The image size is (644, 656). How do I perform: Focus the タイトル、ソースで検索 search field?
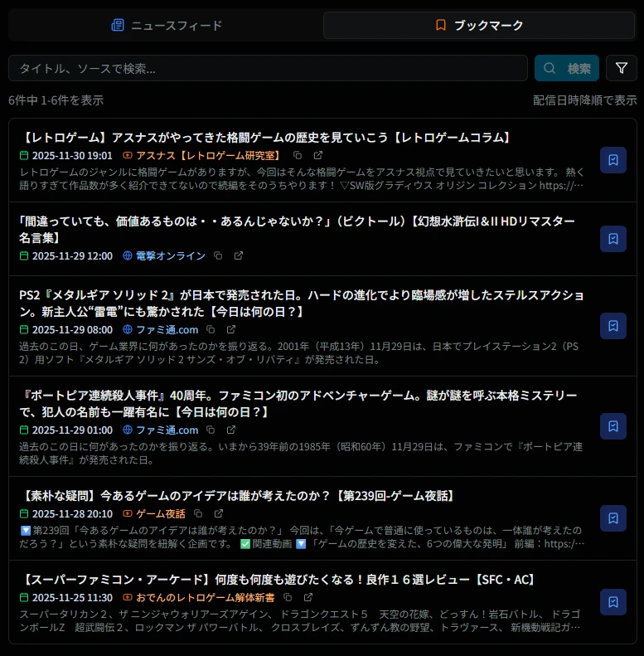click(x=268, y=68)
